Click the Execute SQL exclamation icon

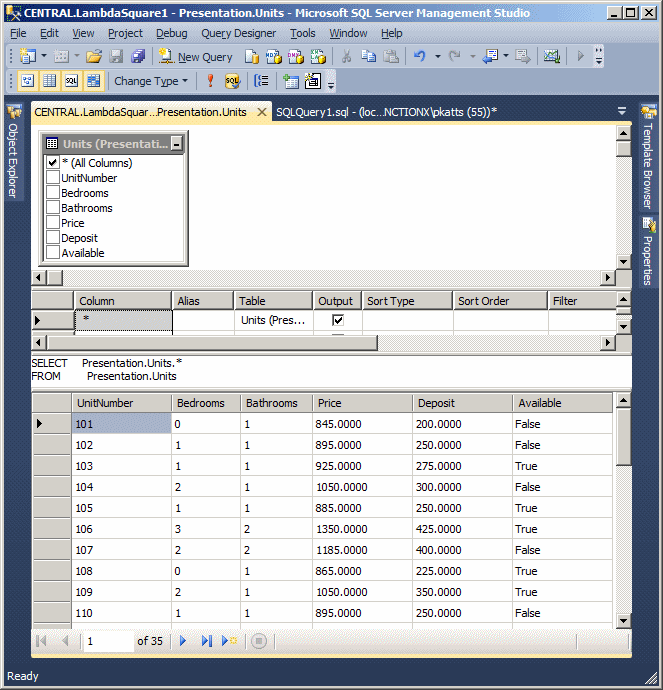(x=210, y=81)
